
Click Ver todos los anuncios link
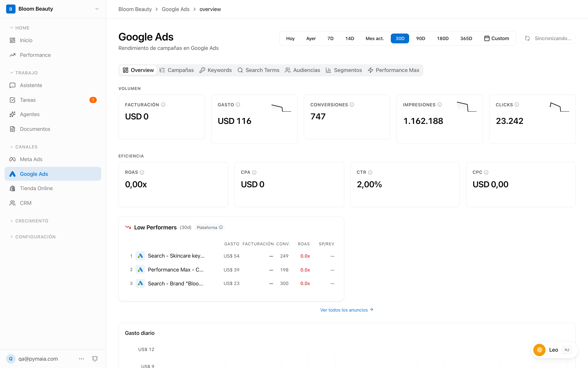pyautogui.click(x=347, y=310)
